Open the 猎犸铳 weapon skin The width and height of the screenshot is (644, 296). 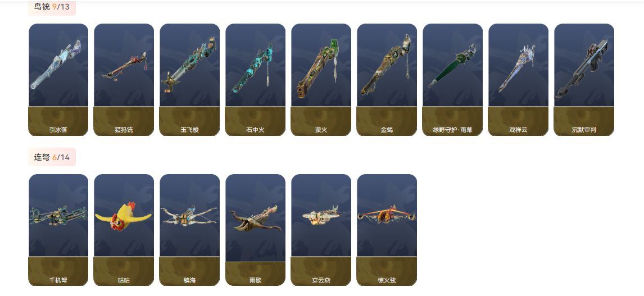tap(124, 80)
